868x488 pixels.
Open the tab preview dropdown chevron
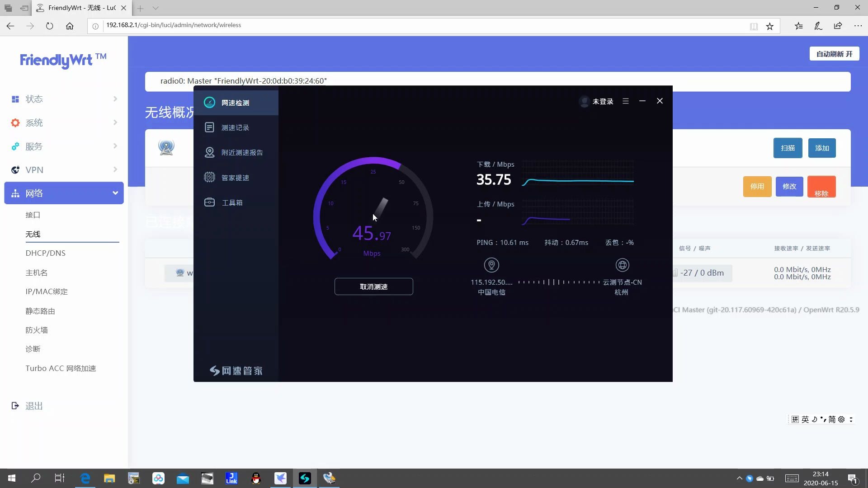(156, 8)
